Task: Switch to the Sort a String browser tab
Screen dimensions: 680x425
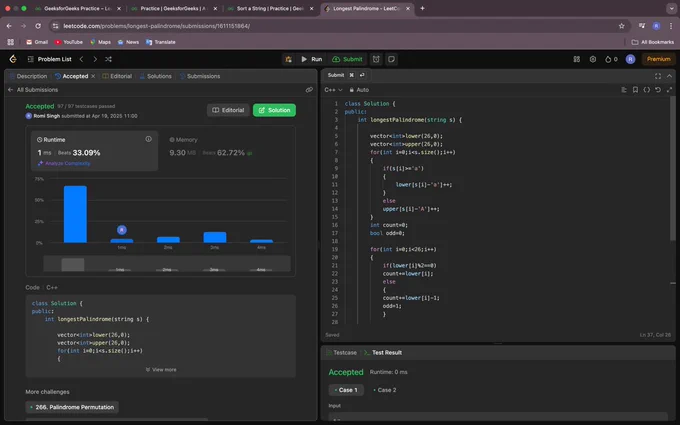Action: coord(270,8)
